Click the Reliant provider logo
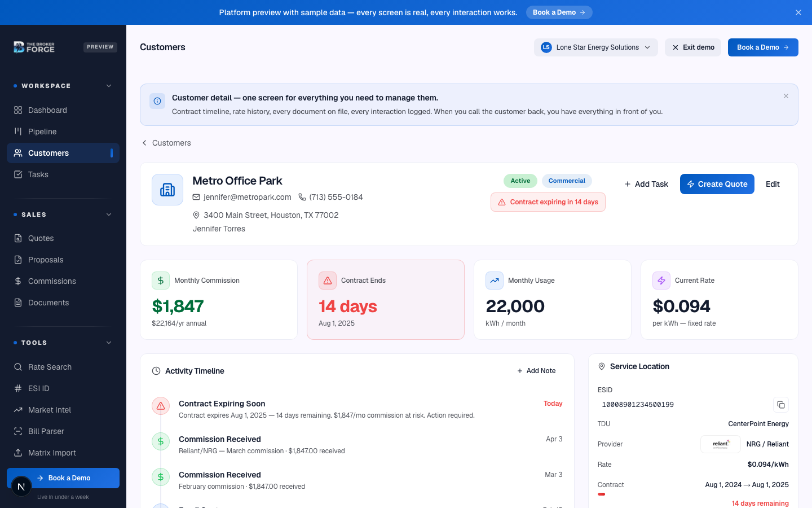812x508 pixels. pyautogui.click(x=721, y=444)
